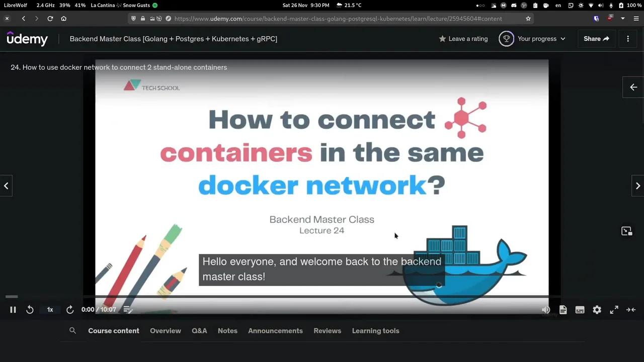Rewind the video 5 seconds
Viewport: 644px width, 362px height.
pyautogui.click(x=30, y=309)
